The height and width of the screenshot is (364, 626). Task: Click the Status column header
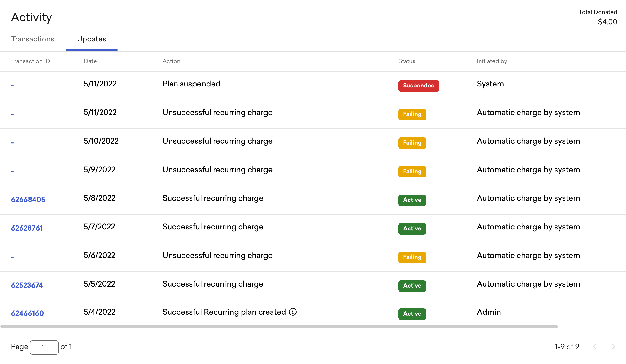click(x=407, y=61)
